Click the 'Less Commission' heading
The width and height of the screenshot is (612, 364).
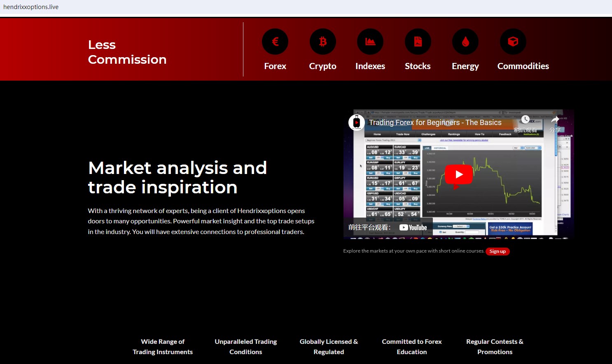click(127, 52)
